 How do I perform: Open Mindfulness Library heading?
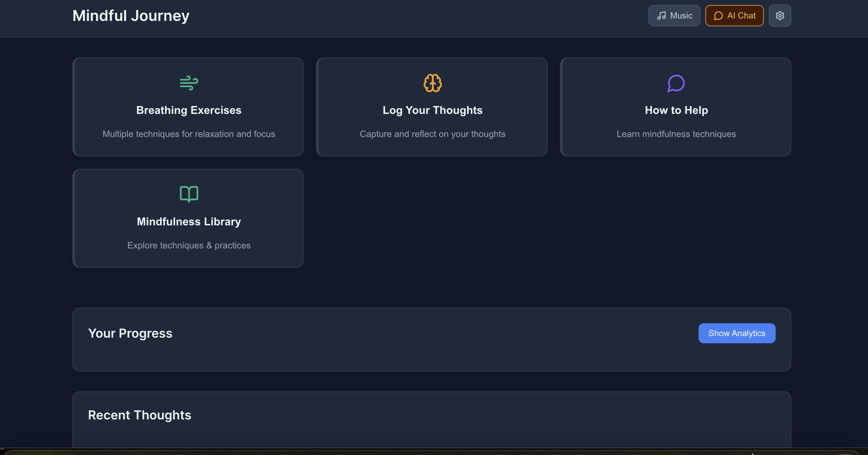coord(189,222)
